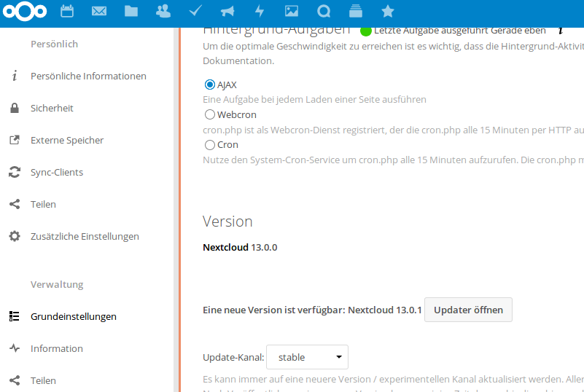
Task: Select the Webcron radio button
Action: coord(210,114)
